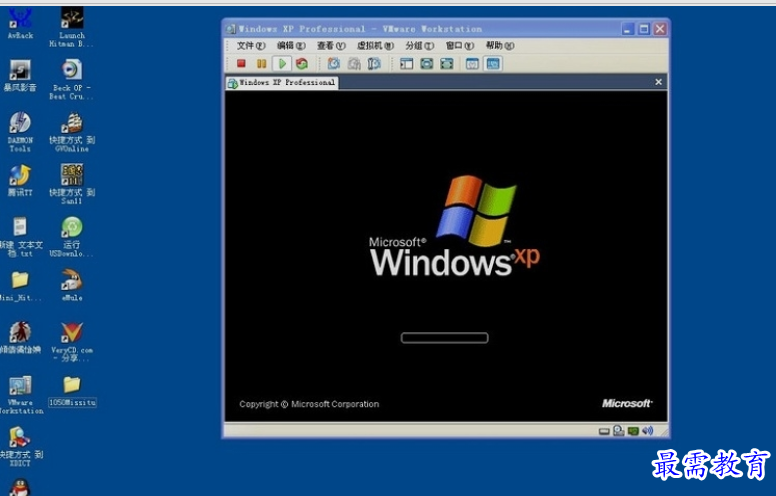Select the 快捷方式 到 San11 desktop icon
This screenshot has height=496, width=776.
coord(72,184)
